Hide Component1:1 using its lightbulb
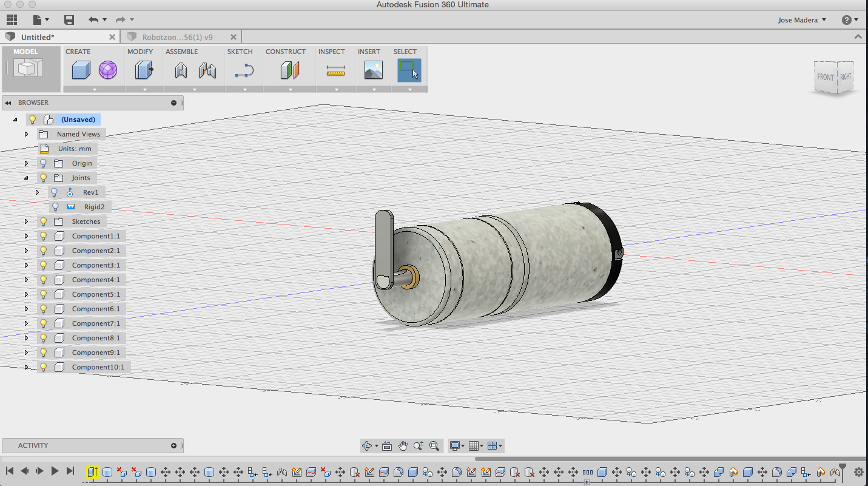Image resolution: width=868 pixels, height=486 pixels. (44, 236)
